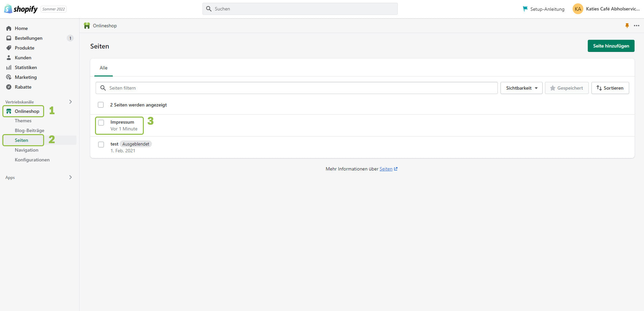Click the Bestellungen count badge
Image resolution: width=644 pixels, height=311 pixels.
pyautogui.click(x=70, y=38)
